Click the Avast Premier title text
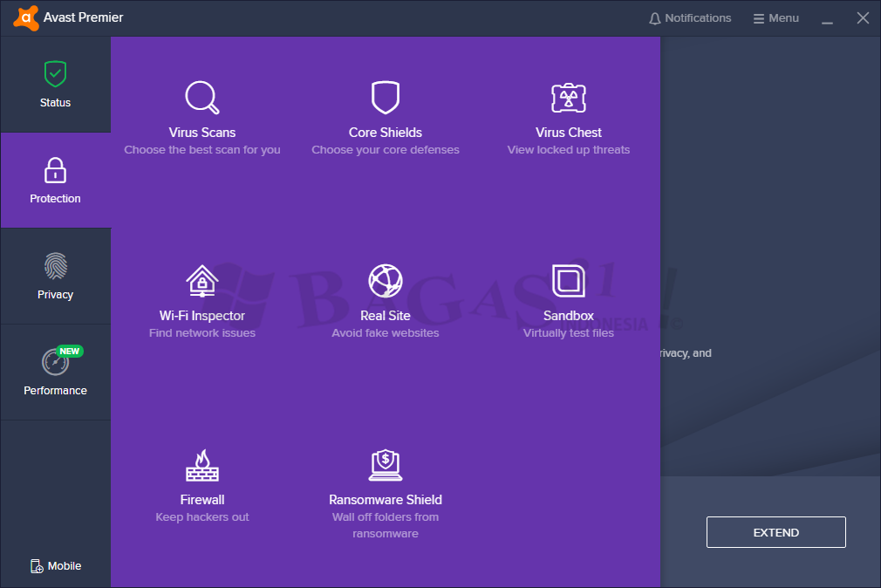The image size is (881, 588). click(83, 17)
